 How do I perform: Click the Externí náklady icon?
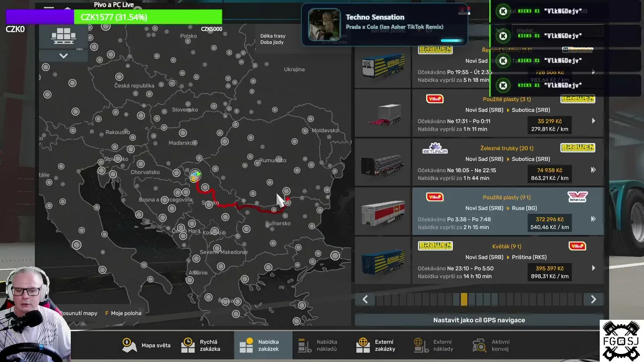point(421,345)
